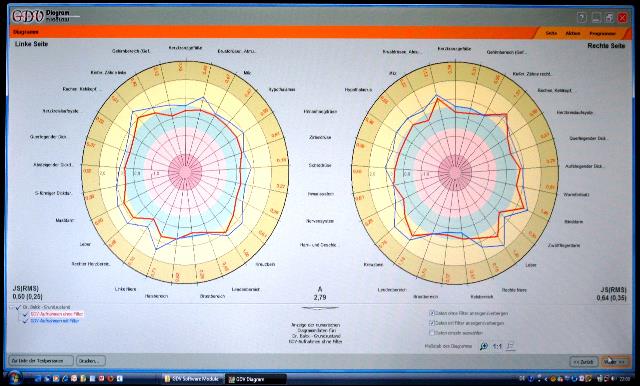Open the 'Aktion' menu

point(573,33)
